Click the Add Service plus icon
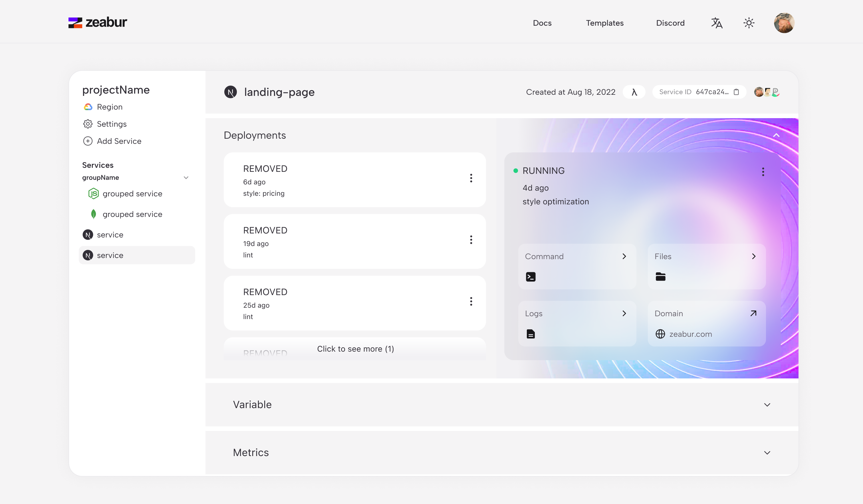 [88, 141]
